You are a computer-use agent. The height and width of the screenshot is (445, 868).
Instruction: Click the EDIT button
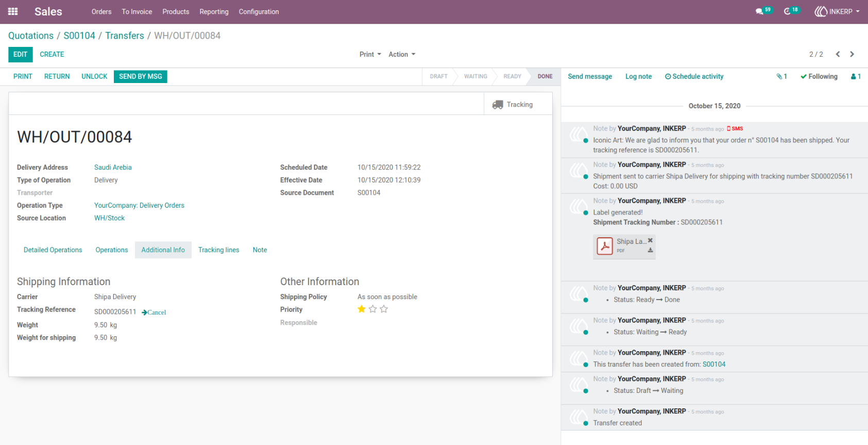click(21, 55)
